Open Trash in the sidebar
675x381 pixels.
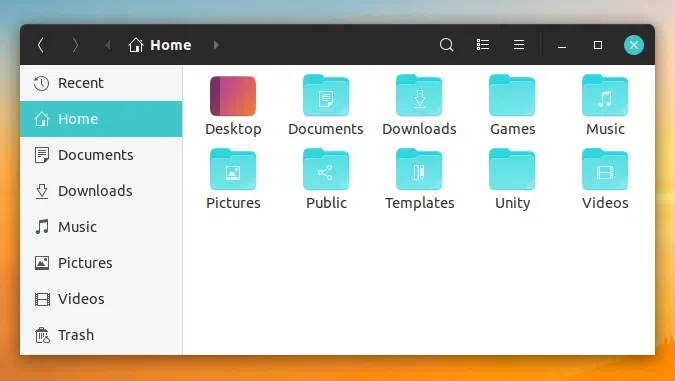coord(101,335)
